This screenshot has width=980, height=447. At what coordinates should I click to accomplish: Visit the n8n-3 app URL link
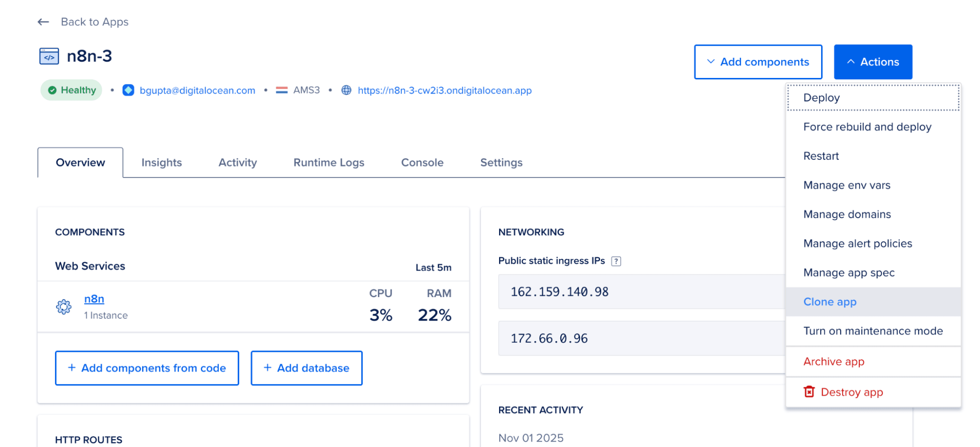point(444,90)
